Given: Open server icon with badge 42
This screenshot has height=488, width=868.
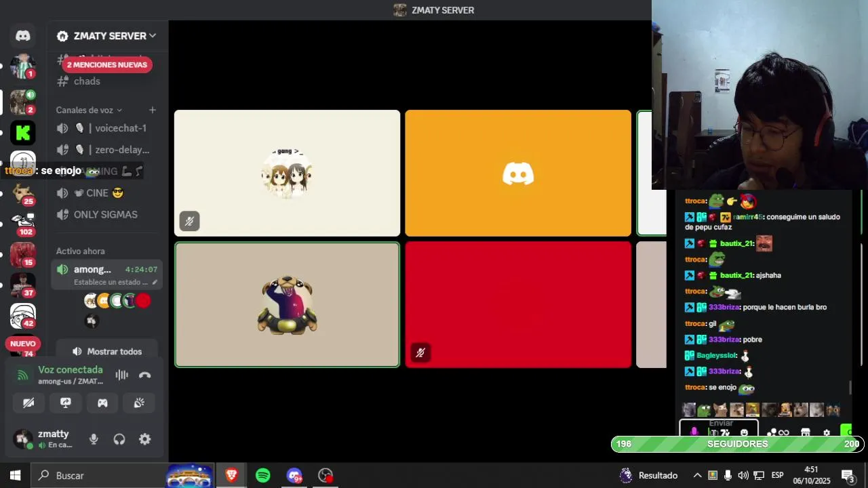Looking at the screenshot, I should (22, 315).
